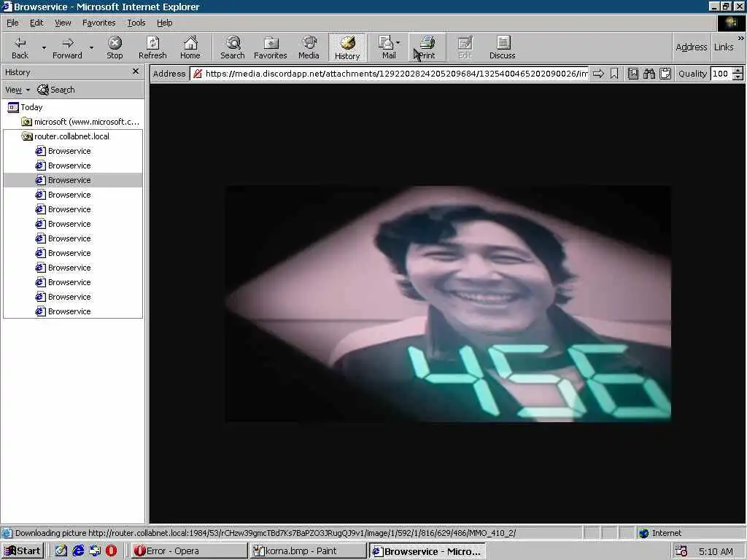Open the Discuss toolbar button
747x560 pixels.
502,47
